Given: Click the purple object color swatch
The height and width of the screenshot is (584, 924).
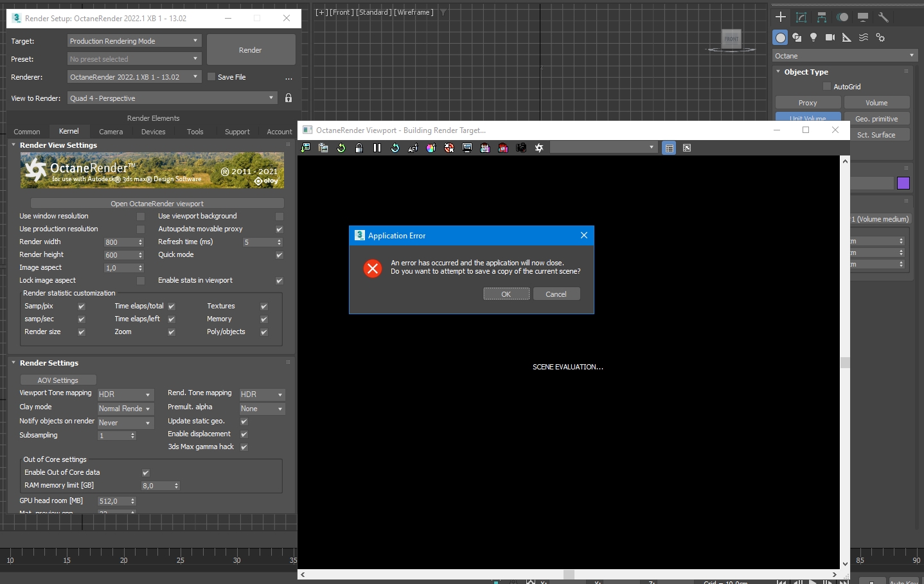Looking at the screenshot, I should (903, 183).
